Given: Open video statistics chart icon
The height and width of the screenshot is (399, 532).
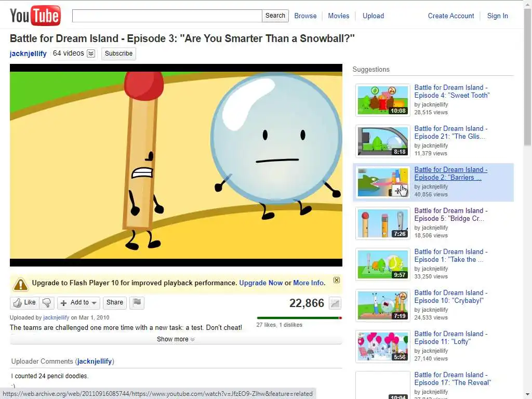Looking at the screenshot, I should pos(335,303).
